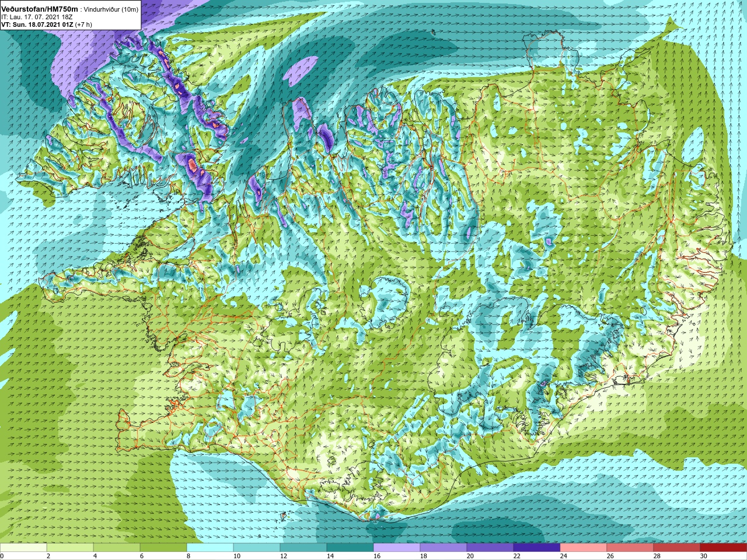
Task: Select the violet 20–22 legend swatch
Action: tap(490, 547)
